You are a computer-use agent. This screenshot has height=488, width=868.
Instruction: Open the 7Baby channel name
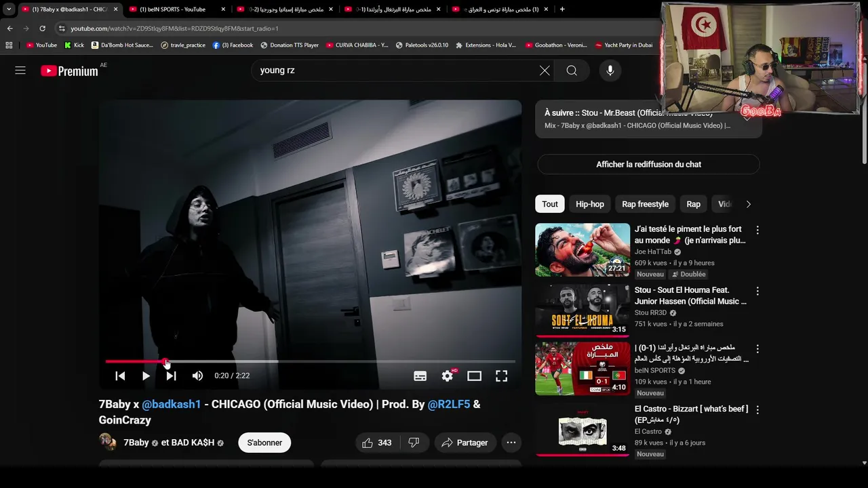coord(136,443)
